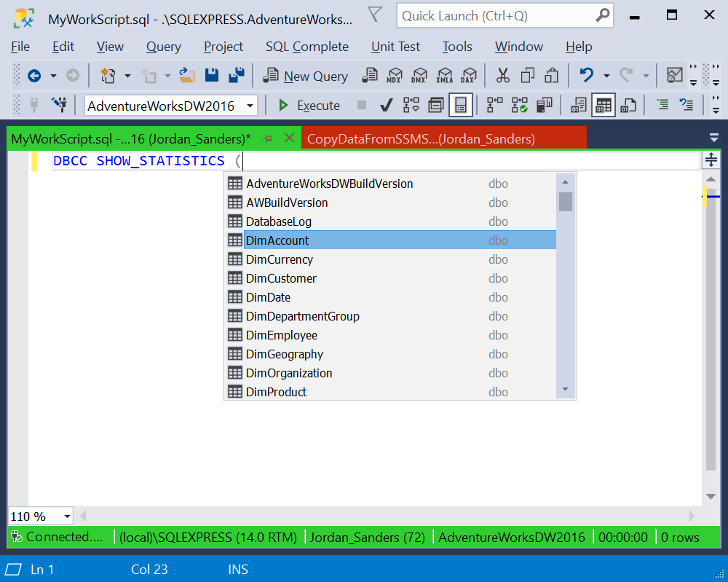The height and width of the screenshot is (582, 728).
Task: Click the New Project icon
Action: [108, 75]
